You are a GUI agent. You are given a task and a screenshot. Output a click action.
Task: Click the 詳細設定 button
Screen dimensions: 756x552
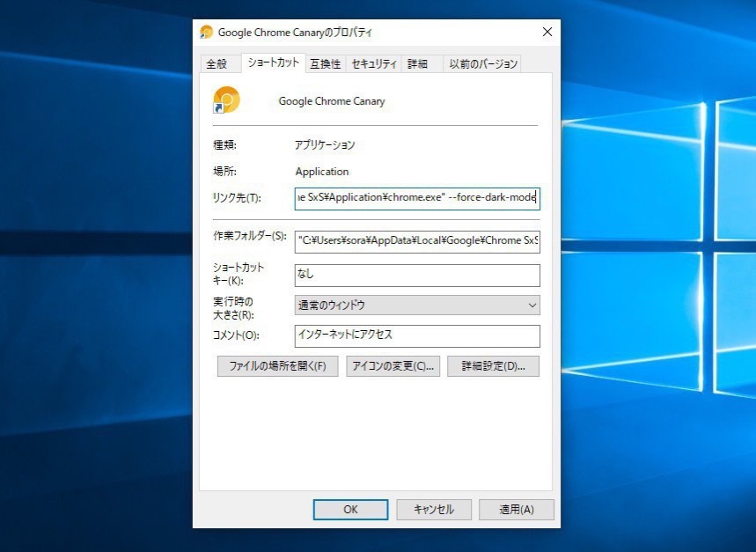(493, 366)
